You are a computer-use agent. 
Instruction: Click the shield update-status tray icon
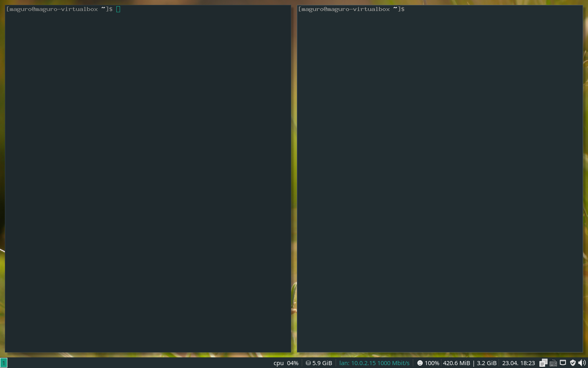point(573,363)
